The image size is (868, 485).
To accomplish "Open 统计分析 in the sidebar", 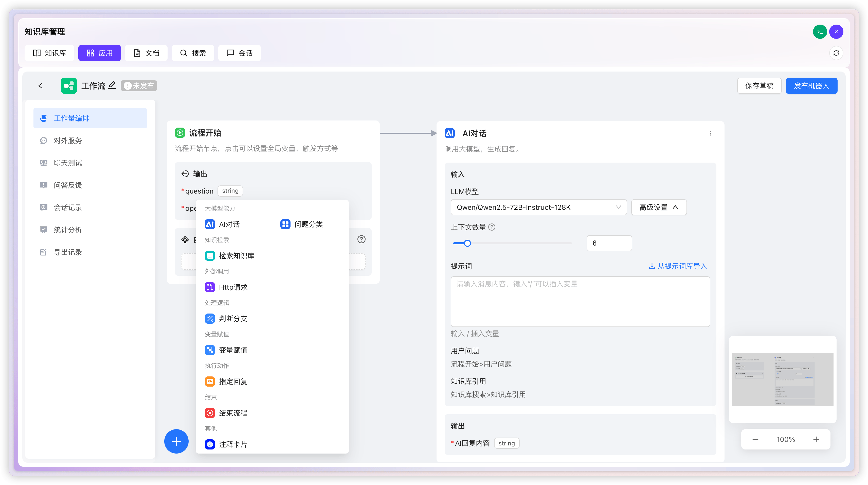I will point(90,230).
